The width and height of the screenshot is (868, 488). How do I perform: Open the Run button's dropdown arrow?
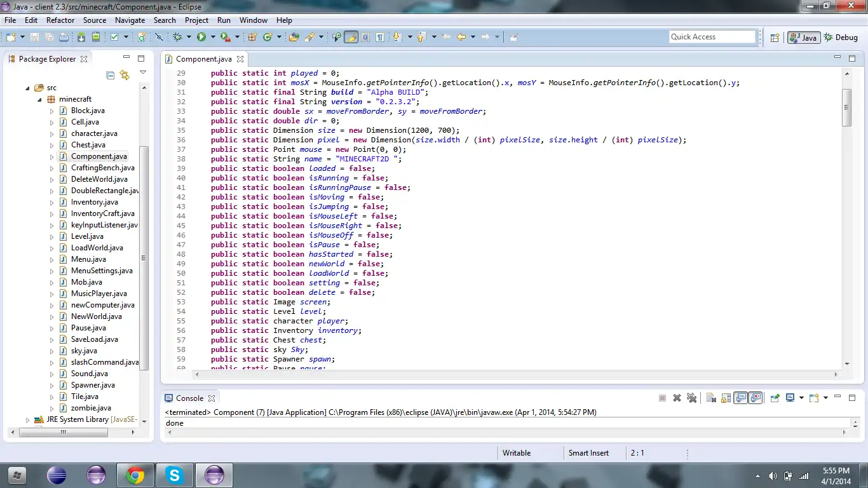tap(213, 37)
